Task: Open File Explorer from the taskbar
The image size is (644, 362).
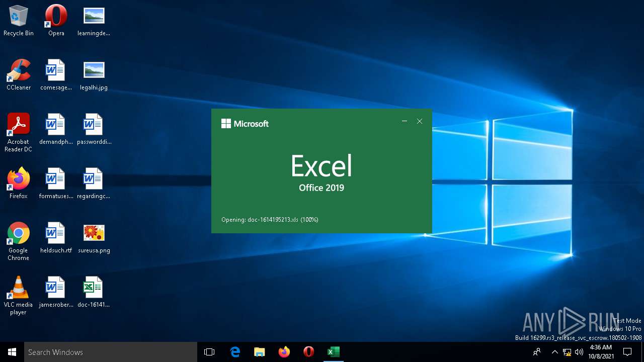Action: [x=260, y=352]
